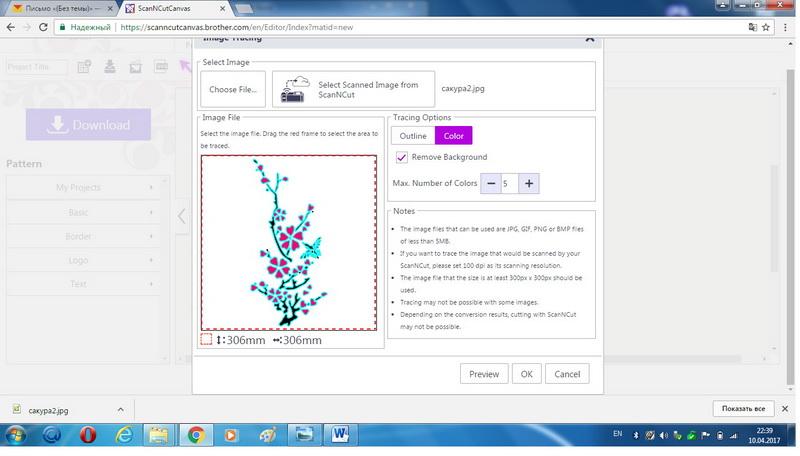Click the EN language indicator
The image size is (800, 456).
click(x=618, y=434)
